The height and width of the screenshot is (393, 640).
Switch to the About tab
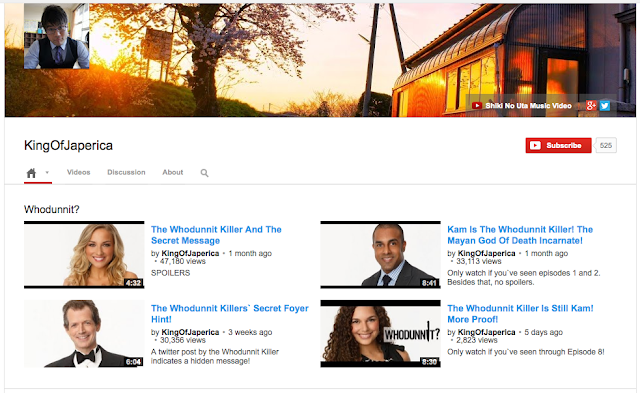173,172
